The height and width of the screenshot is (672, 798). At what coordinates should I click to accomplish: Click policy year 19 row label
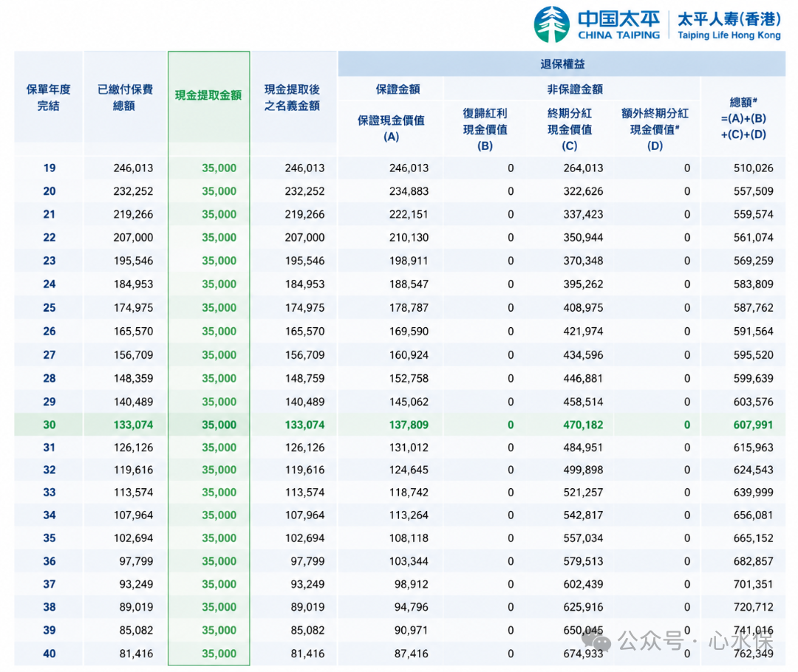(x=50, y=168)
